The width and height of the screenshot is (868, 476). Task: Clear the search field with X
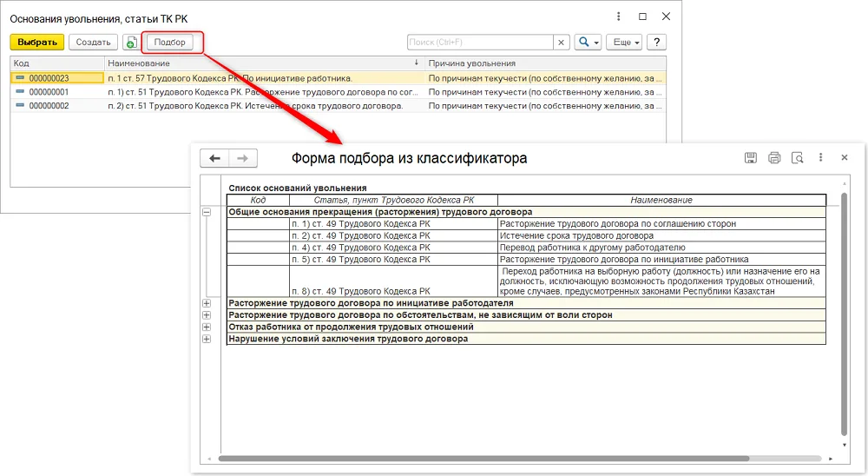[562, 42]
